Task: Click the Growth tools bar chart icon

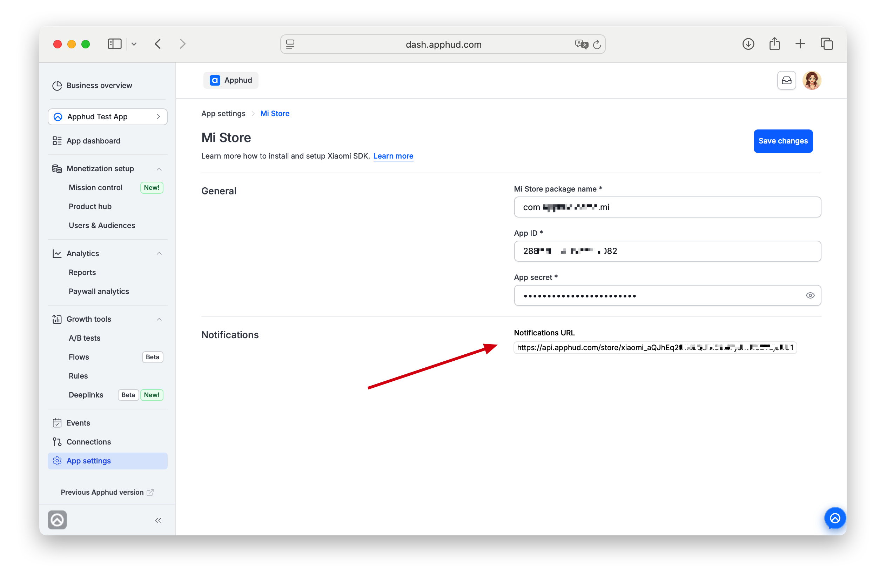Action: (57, 319)
